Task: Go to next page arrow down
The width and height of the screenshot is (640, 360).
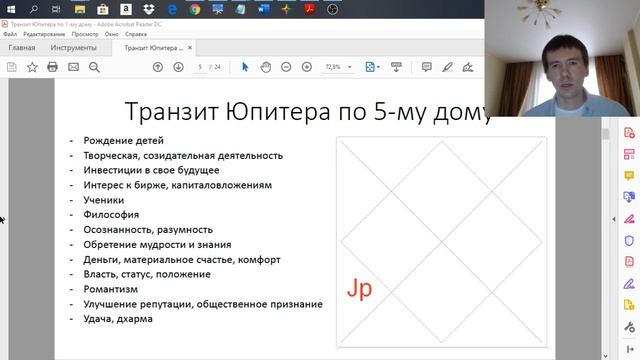Action: pyautogui.click(x=178, y=67)
